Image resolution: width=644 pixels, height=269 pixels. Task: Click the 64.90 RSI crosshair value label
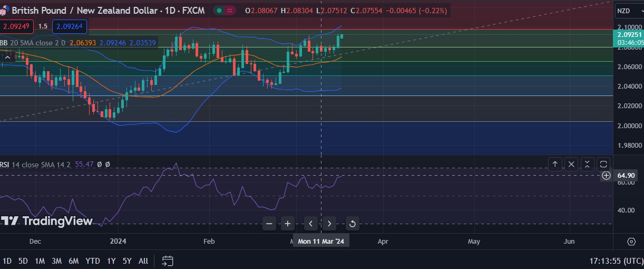pyautogui.click(x=626, y=175)
